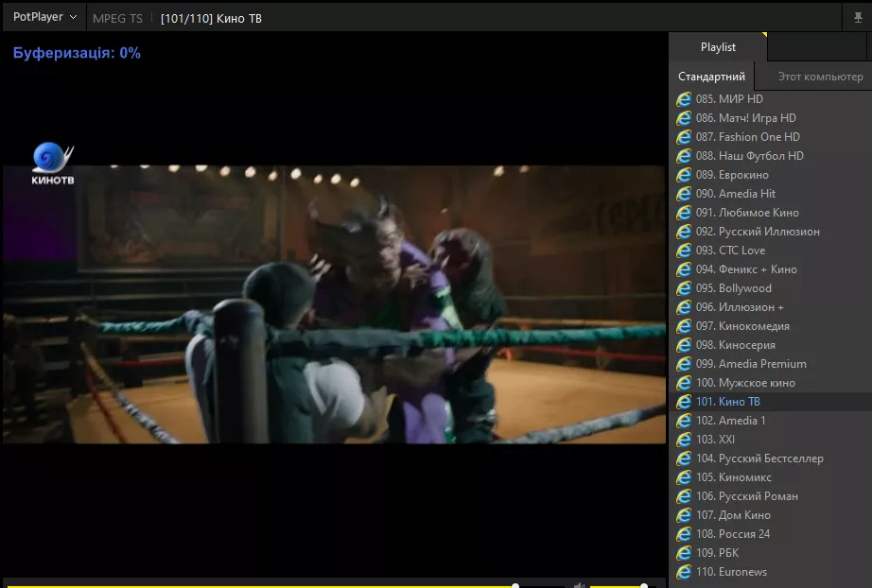Click the icon beside 099. Amedia Premium
Screen dimensions: 872x588
point(684,363)
